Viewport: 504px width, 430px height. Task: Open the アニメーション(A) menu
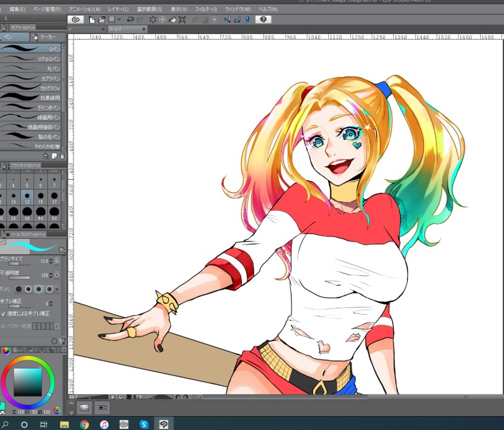[x=84, y=9]
